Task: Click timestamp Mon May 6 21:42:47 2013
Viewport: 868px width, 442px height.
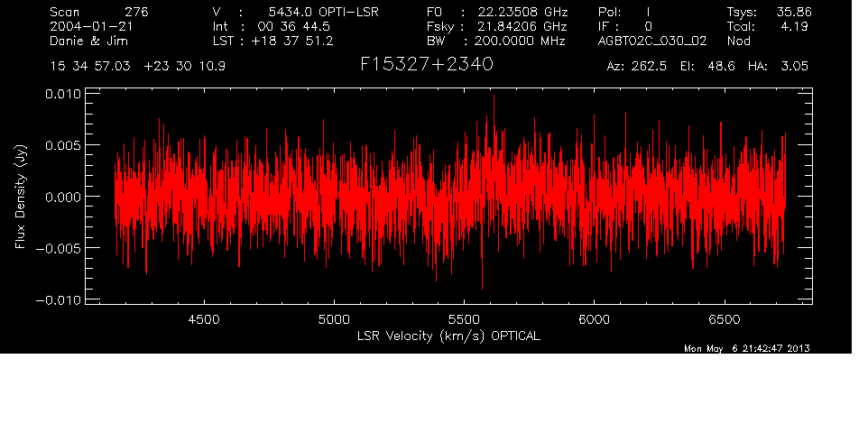Action: [x=747, y=348]
